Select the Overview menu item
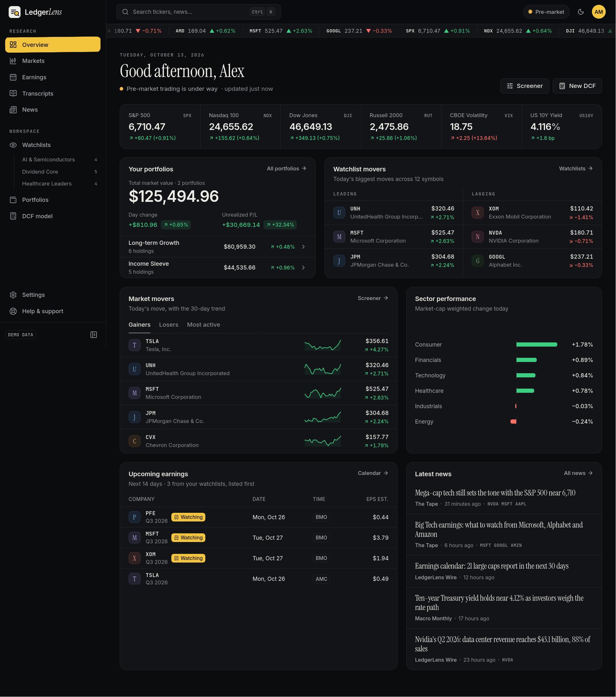 53,45
